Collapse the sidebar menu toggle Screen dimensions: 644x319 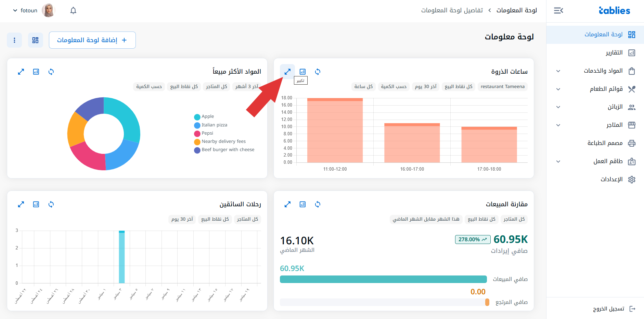point(558,11)
